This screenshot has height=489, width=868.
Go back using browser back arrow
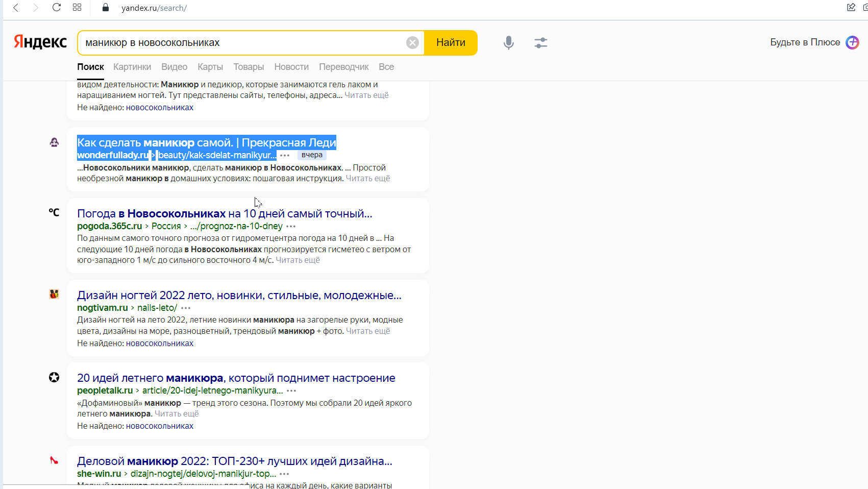[16, 8]
